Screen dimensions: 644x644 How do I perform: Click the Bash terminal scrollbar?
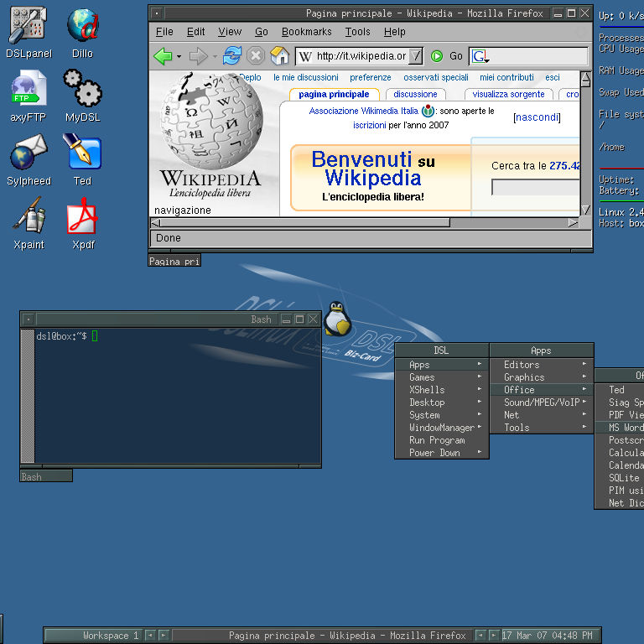28,396
